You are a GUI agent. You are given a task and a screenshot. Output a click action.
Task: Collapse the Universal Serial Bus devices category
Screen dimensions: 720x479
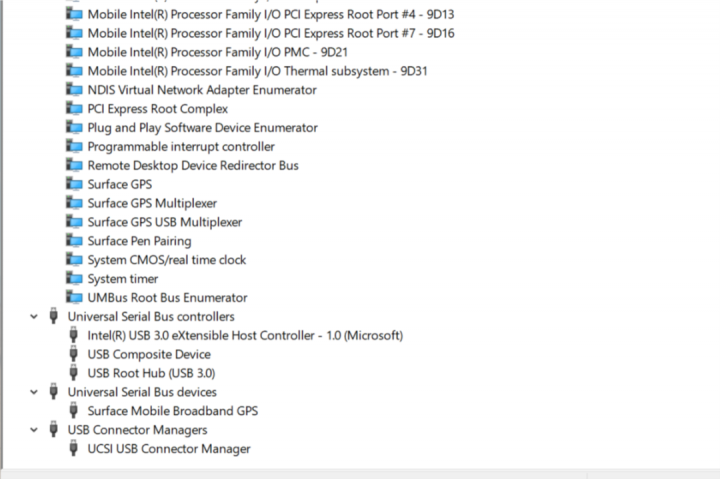coord(34,392)
